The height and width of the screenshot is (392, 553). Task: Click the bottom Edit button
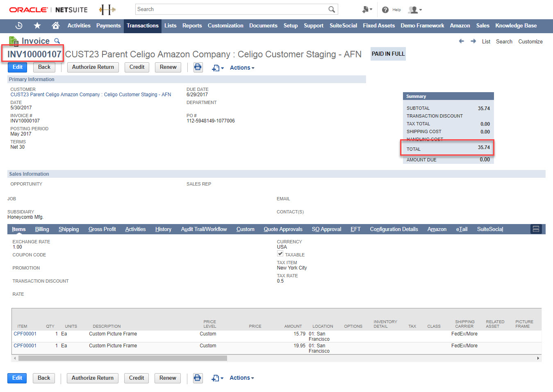tap(17, 378)
